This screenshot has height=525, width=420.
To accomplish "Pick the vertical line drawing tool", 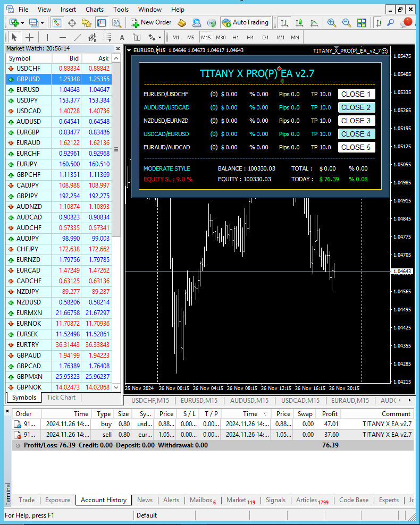I will point(47,37).
